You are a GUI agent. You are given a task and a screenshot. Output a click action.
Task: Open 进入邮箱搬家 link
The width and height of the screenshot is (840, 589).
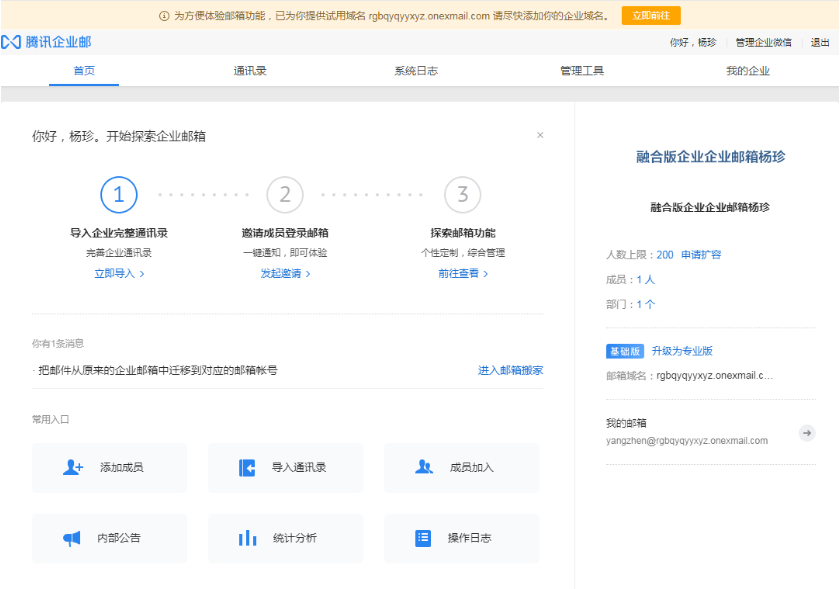(510, 369)
